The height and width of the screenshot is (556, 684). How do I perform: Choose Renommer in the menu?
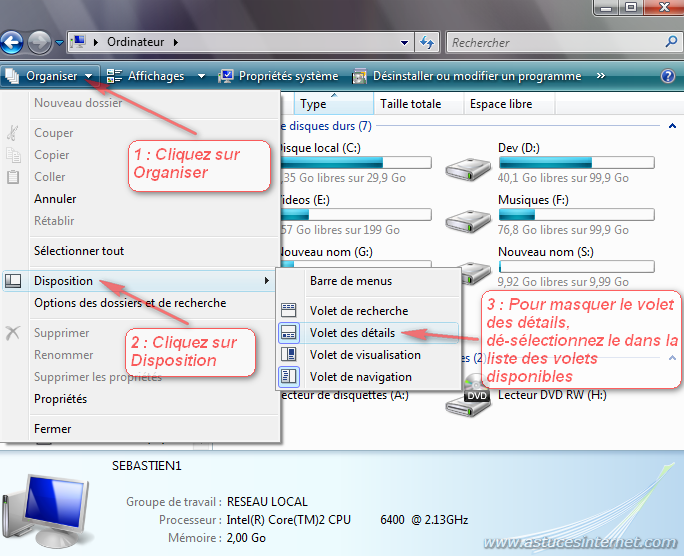point(64,355)
